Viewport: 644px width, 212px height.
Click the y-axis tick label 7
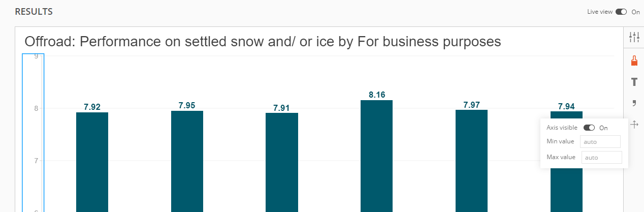[x=36, y=161]
